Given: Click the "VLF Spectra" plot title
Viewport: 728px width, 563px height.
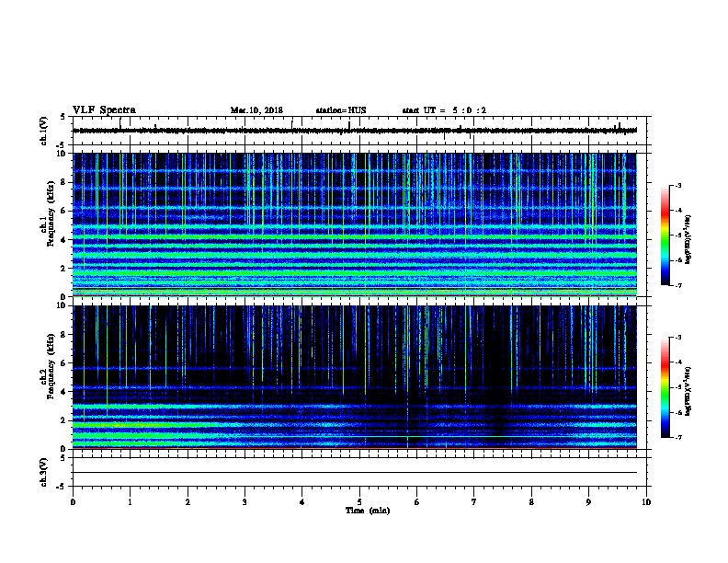Looking at the screenshot, I should tap(104, 110).
